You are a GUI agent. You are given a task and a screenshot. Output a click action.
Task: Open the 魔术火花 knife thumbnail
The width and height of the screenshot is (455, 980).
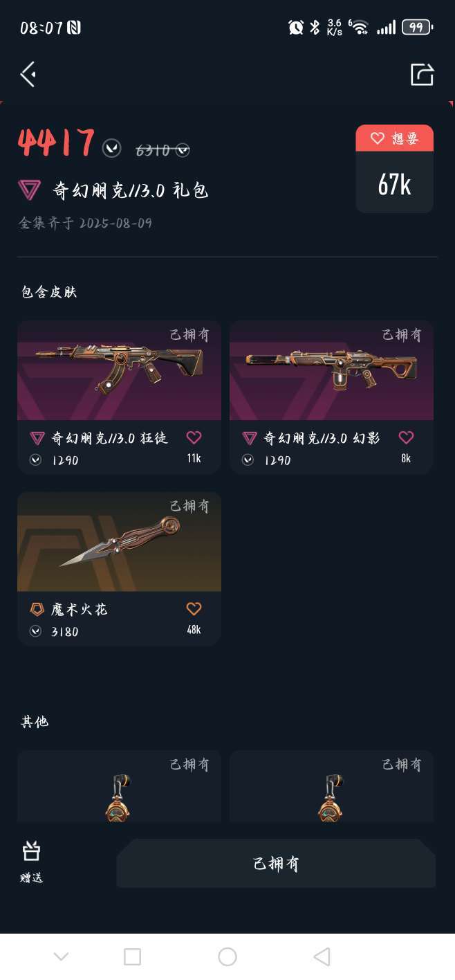[119, 541]
